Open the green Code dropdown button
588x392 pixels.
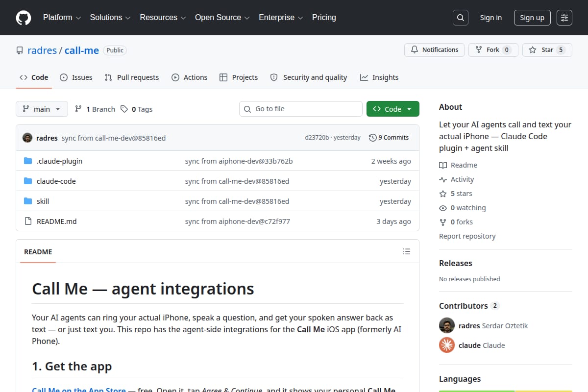(x=393, y=109)
